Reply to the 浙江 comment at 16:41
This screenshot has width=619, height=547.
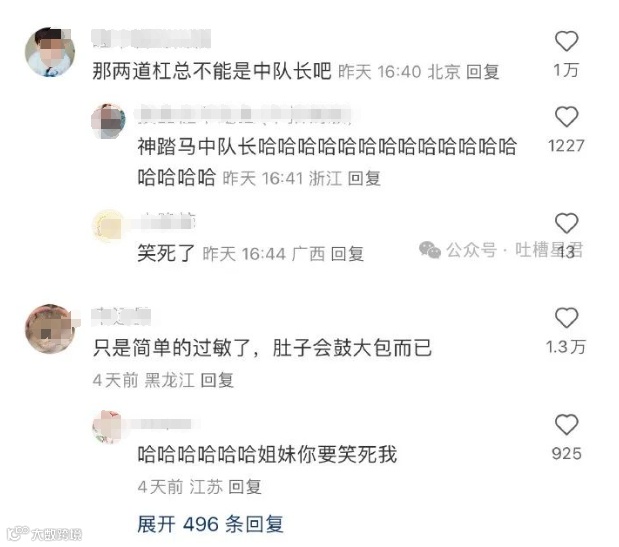point(364,178)
